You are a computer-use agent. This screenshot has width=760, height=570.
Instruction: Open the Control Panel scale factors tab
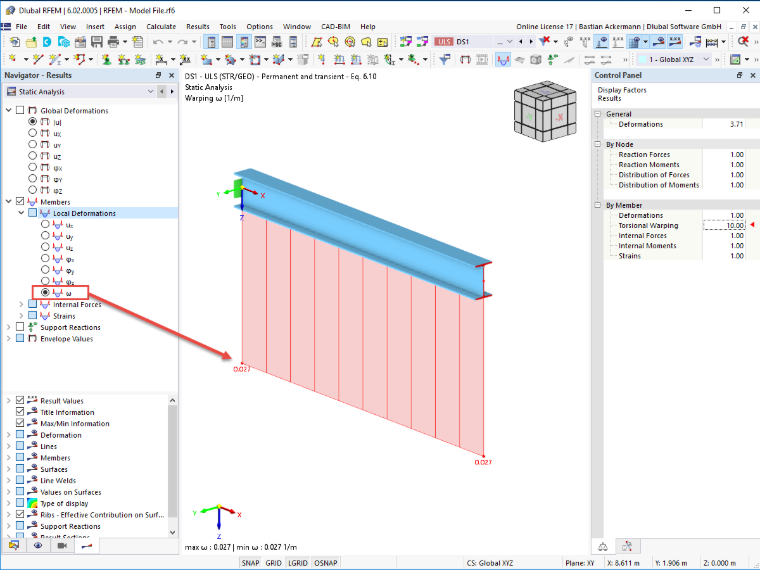tap(602, 546)
